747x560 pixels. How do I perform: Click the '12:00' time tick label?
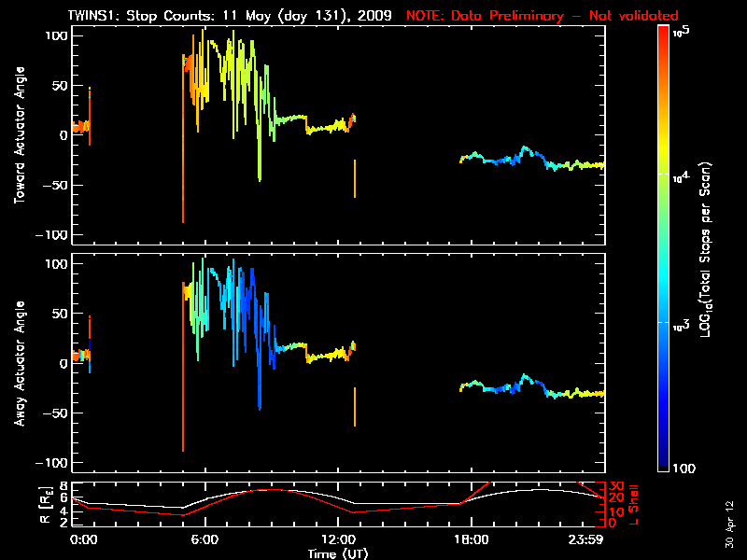[x=338, y=540]
